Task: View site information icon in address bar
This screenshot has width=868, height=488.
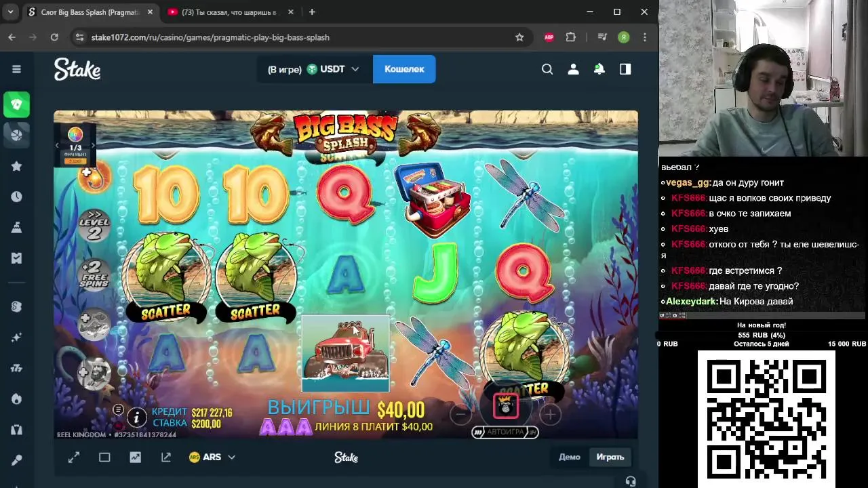Action: click(79, 37)
